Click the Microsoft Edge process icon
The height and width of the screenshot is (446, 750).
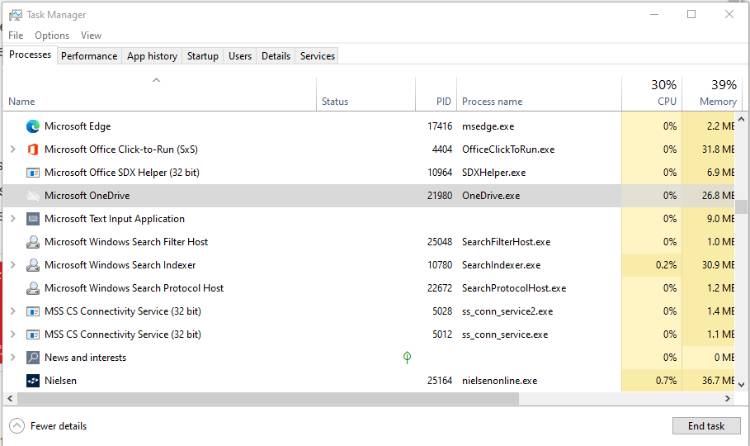point(33,126)
